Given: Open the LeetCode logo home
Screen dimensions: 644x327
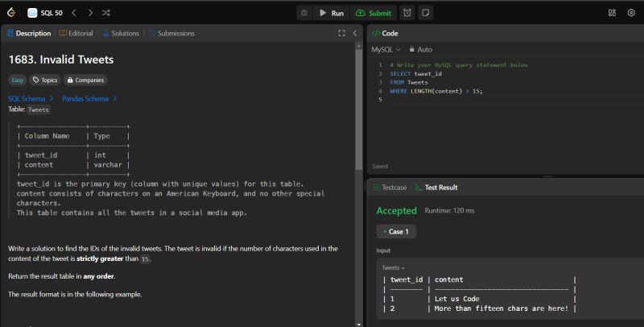Looking at the screenshot, I should point(11,13).
